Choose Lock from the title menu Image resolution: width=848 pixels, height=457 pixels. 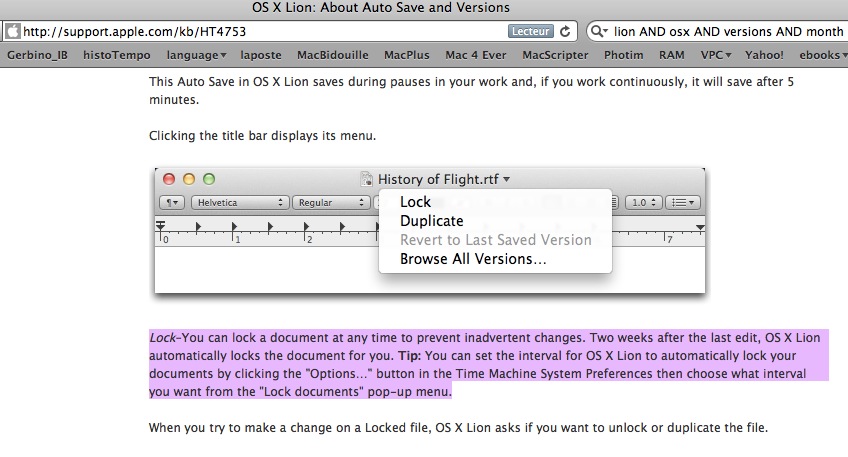click(415, 202)
